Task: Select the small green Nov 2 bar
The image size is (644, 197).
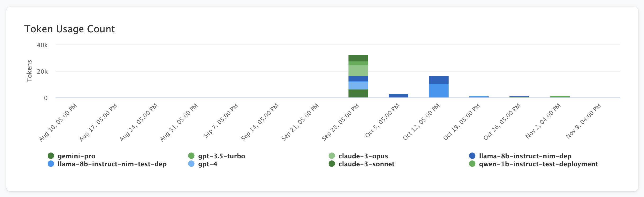Action: [560, 97]
